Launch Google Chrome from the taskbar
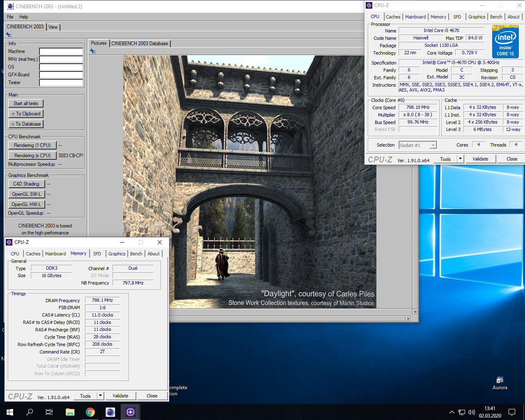This screenshot has width=525, height=420. point(90,412)
